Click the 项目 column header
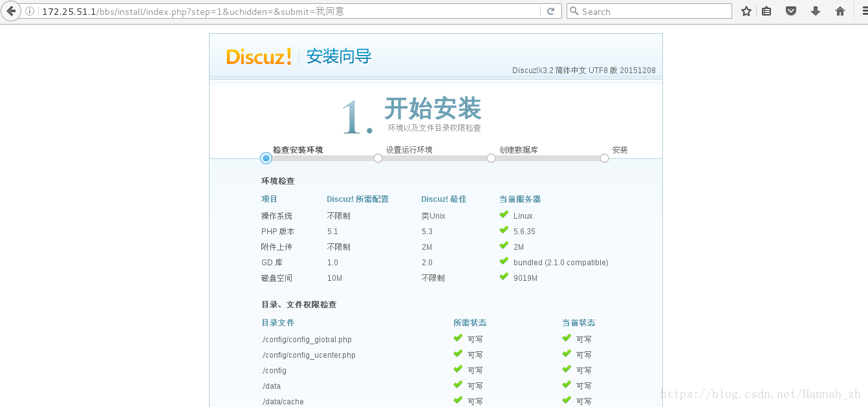The width and height of the screenshot is (868, 407). pos(270,199)
